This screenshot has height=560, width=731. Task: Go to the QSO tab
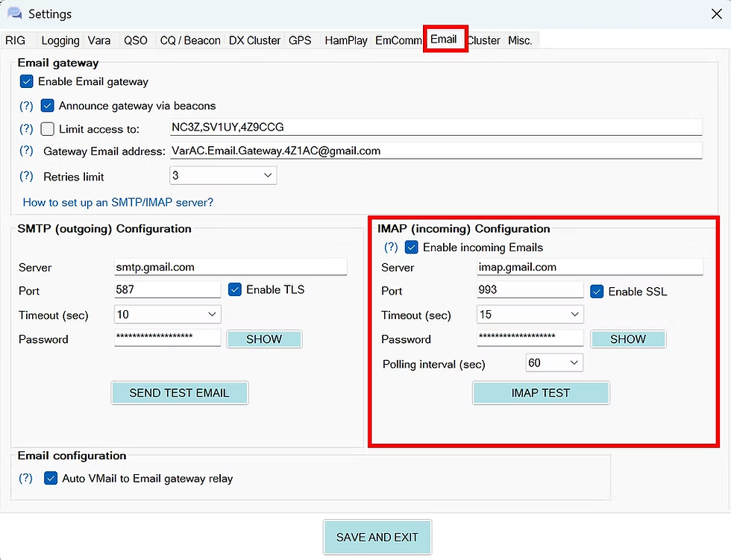point(136,40)
